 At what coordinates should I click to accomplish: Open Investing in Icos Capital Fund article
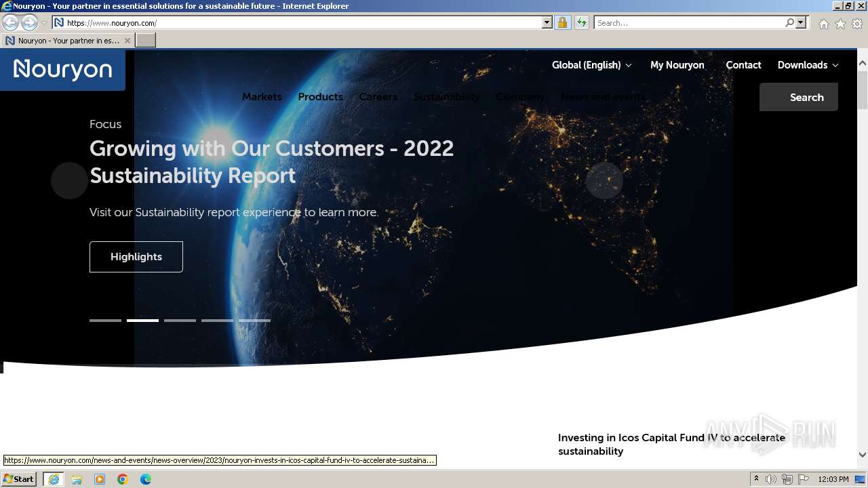[671, 445]
